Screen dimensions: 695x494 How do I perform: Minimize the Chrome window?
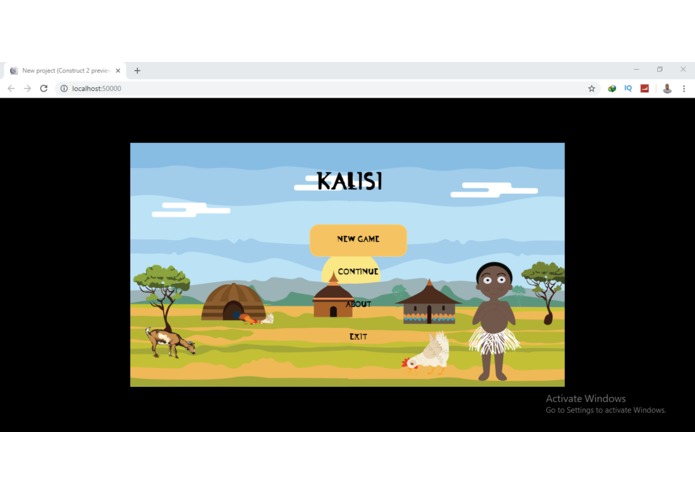(636, 69)
